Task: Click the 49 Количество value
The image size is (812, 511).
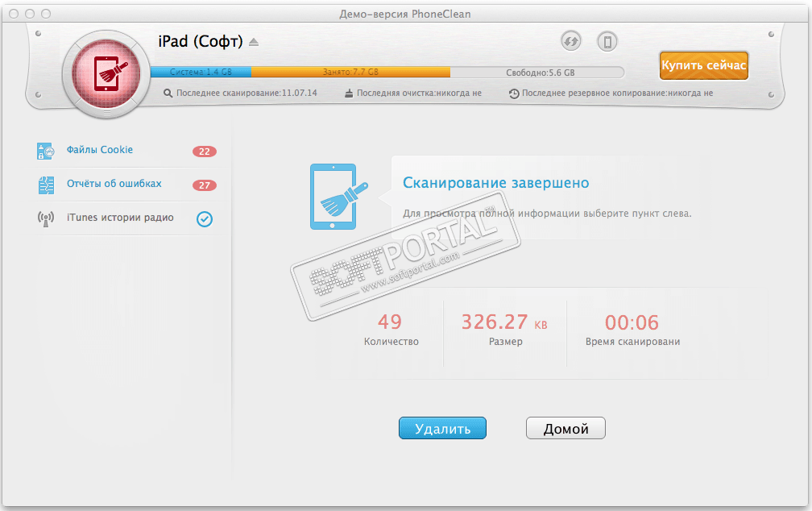Action: click(389, 322)
